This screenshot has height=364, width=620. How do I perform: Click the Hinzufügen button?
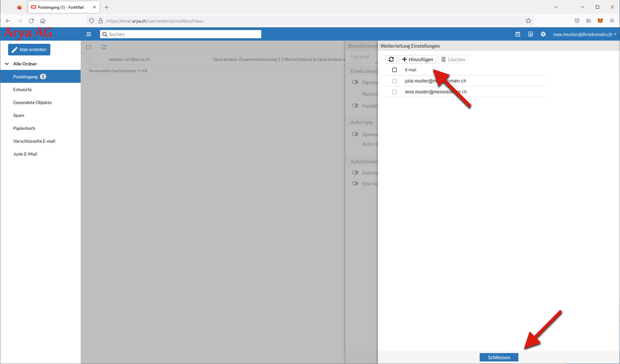pyautogui.click(x=417, y=59)
